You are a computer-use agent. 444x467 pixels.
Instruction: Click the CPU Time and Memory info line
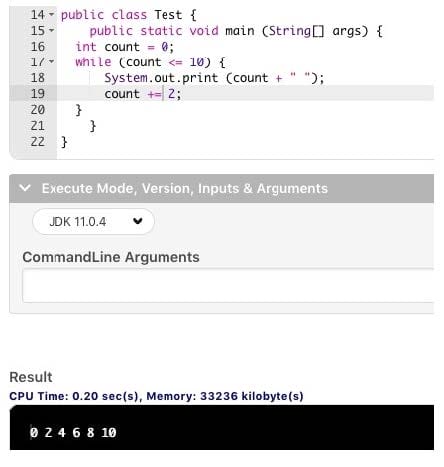(156, 396)
